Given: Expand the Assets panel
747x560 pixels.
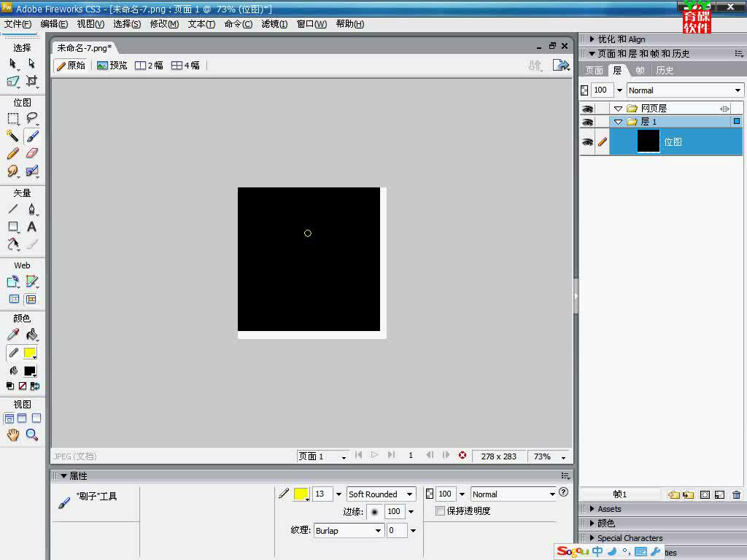Looking at the screenshot, I should coord(592,508).
